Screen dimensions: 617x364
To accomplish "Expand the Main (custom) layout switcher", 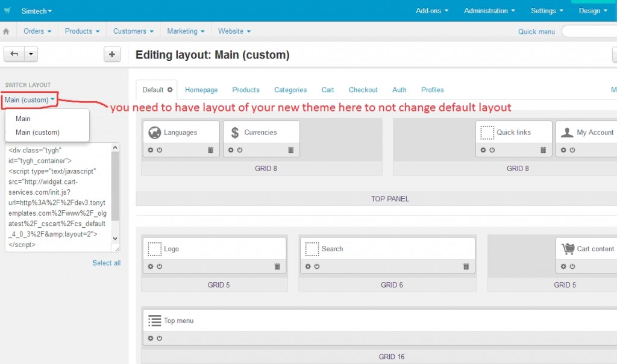I will (30, 100).
